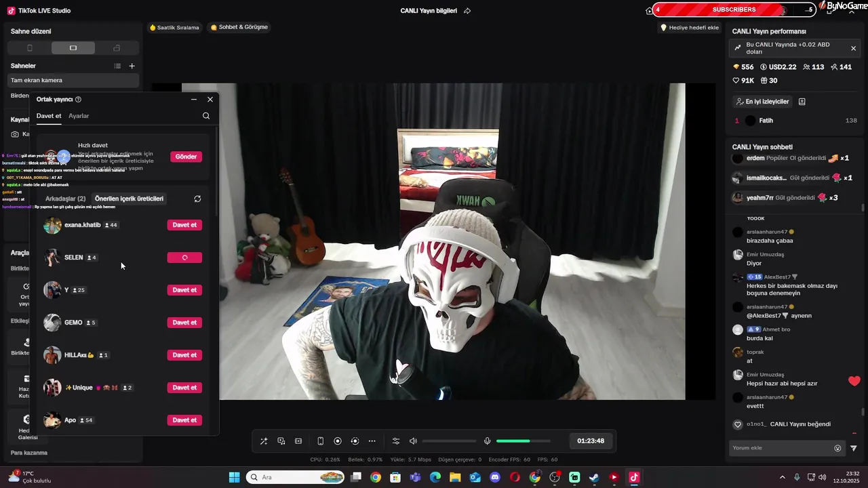The image size is (868, 488).
Task: Open the Para kazanma section
Action: [29, 453]
